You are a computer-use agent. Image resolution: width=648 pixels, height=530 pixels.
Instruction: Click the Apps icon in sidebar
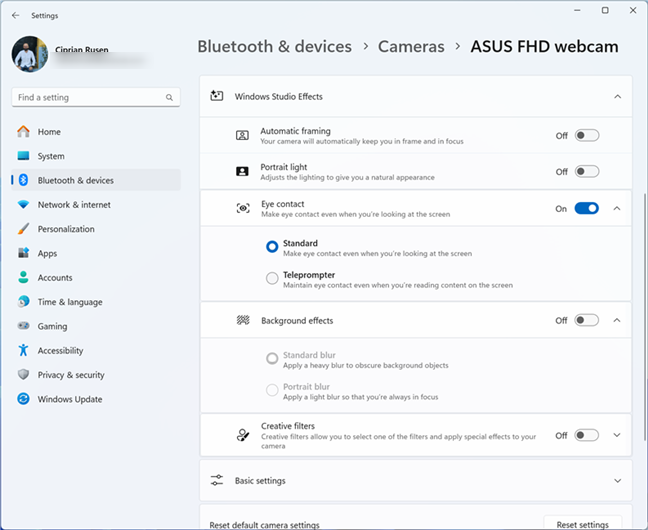[x=24, y=253]
